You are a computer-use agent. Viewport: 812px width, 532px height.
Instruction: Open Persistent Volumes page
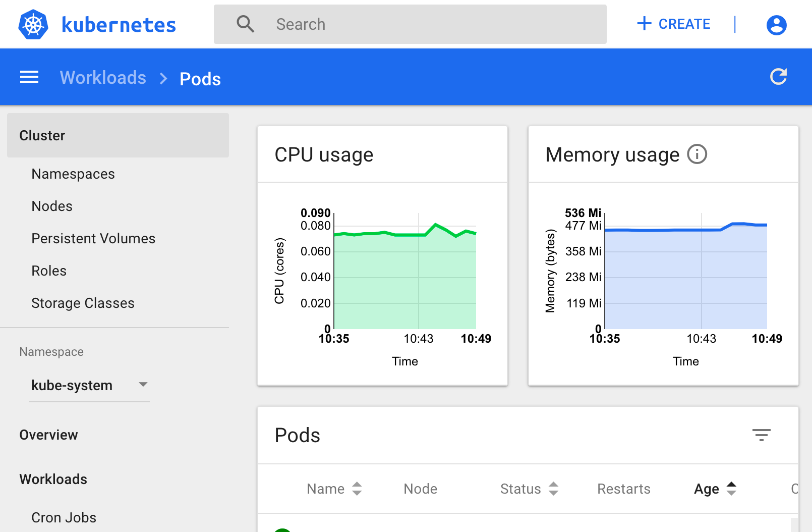pyautogui.click(x=93, y=239)
